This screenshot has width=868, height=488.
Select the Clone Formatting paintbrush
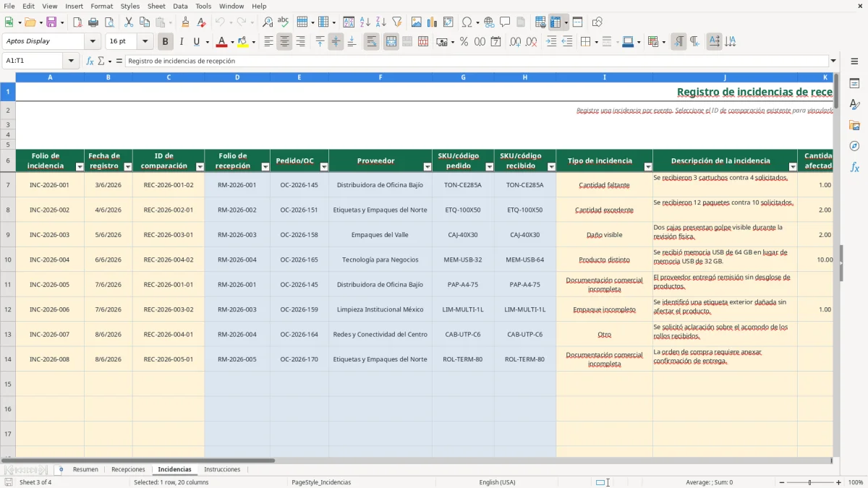pos(185,22)
